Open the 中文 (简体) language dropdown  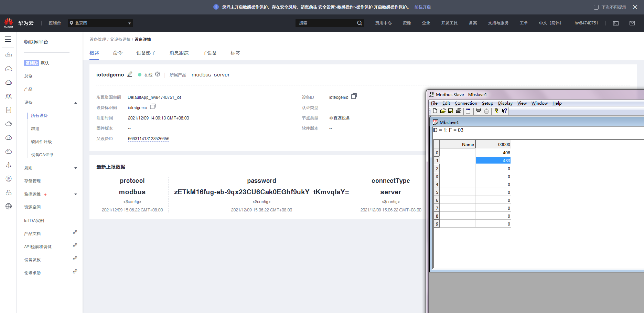point(550,23)
